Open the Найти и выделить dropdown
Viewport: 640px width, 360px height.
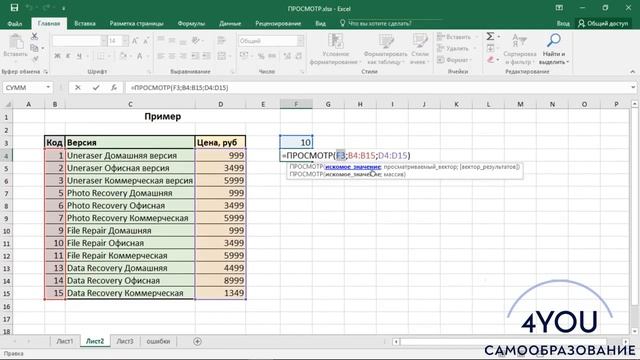pyautogui.click(x=553, y=49)
